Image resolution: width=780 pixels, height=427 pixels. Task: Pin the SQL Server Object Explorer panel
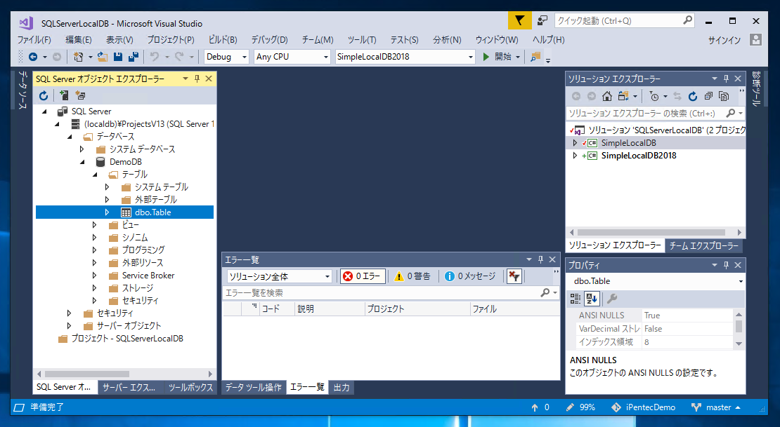(197, 79)
